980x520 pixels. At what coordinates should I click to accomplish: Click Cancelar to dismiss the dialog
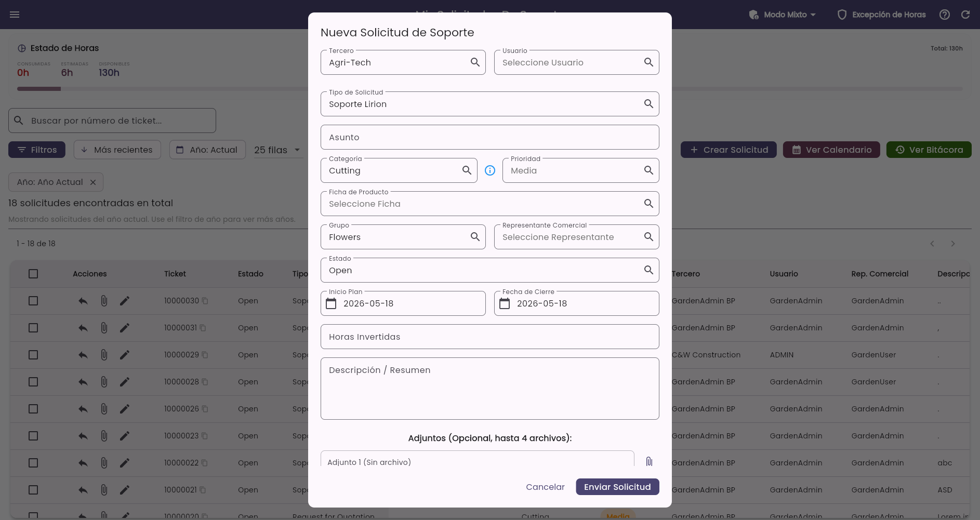545,487
